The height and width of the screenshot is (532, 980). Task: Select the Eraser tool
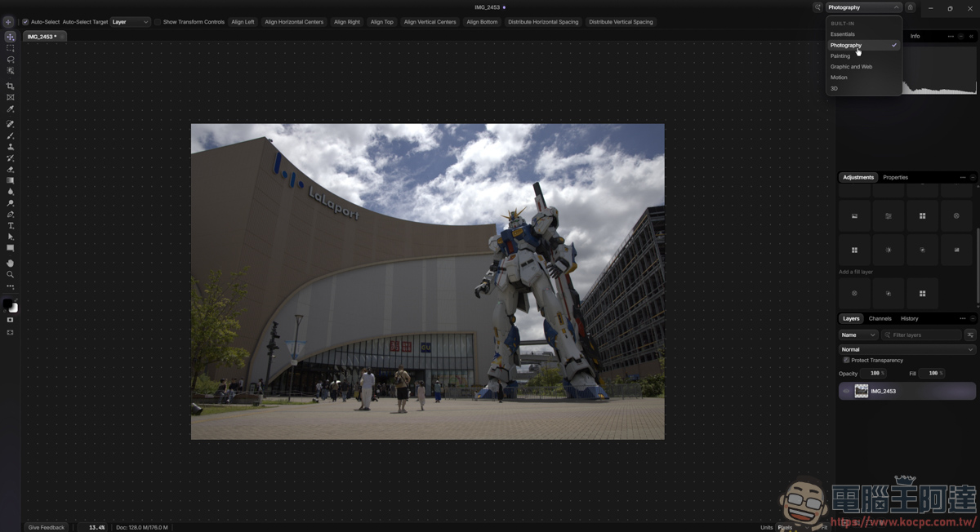[x=11, y=169]
